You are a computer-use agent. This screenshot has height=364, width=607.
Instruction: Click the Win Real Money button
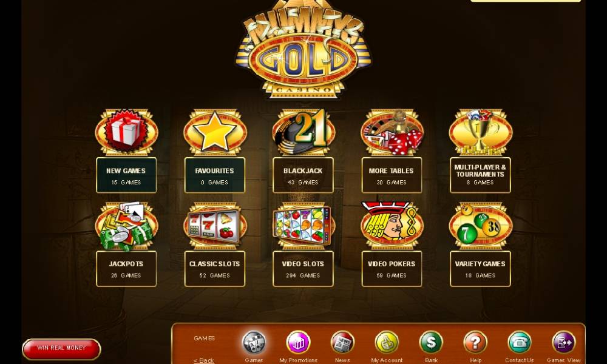click(61, 349)
